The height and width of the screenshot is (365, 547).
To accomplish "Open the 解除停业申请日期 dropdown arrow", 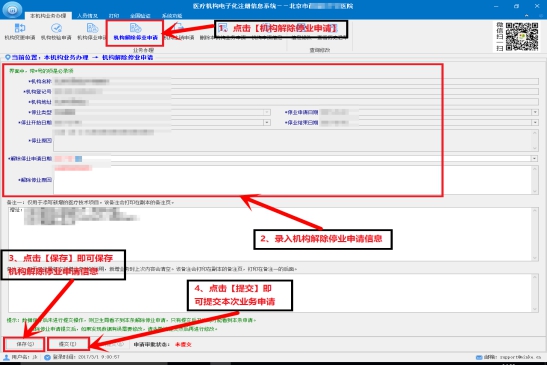I will [534, 159].
